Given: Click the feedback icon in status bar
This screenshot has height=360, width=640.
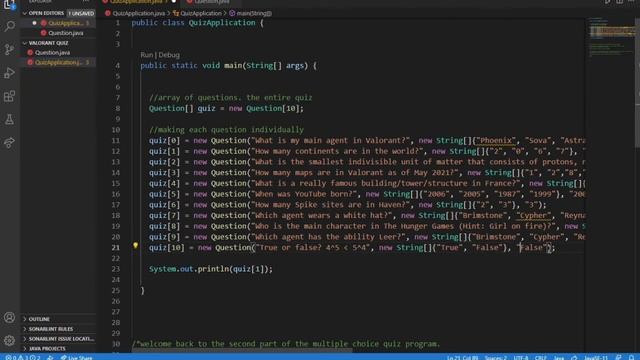Looking at the screenshot, I should click(619, 358).
